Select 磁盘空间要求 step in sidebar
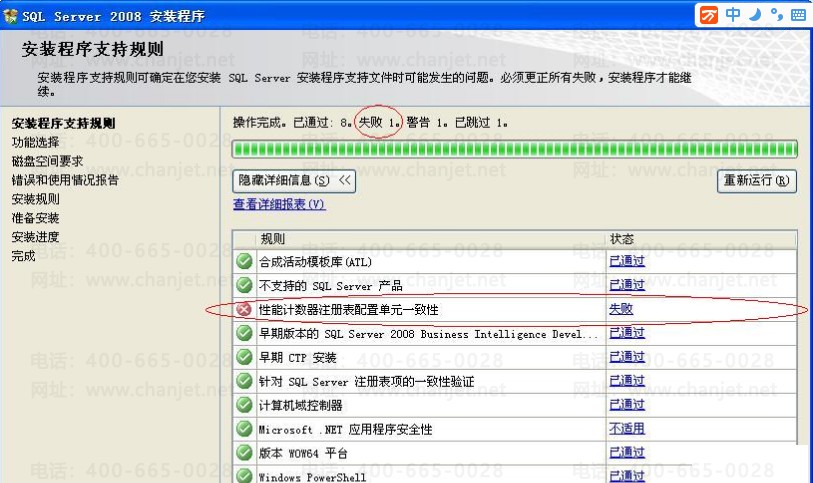This screenshot has width=813, height=483. pyautogui.click(x=47, y=161)
